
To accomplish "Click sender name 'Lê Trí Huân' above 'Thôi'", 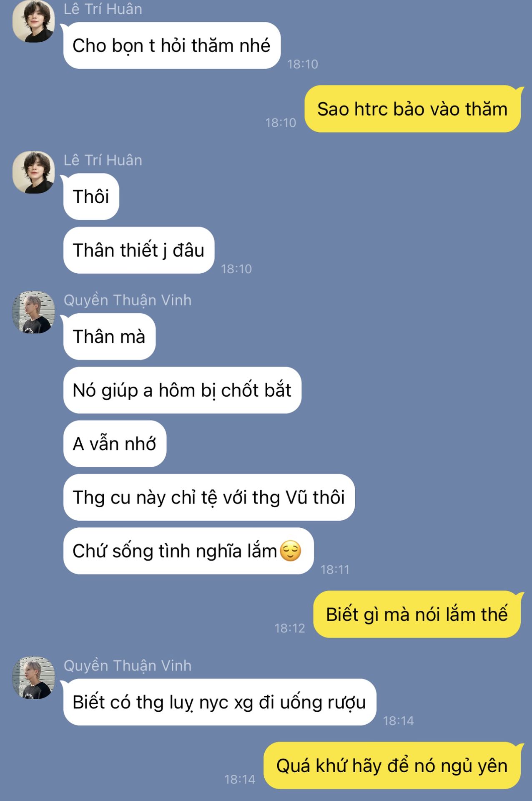I will (x=103, y=160).
